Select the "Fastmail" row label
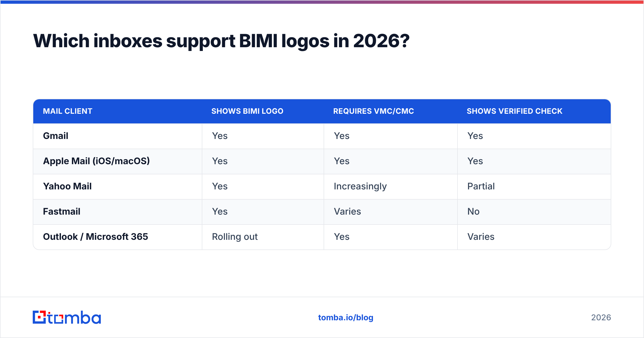 point(62,212)
